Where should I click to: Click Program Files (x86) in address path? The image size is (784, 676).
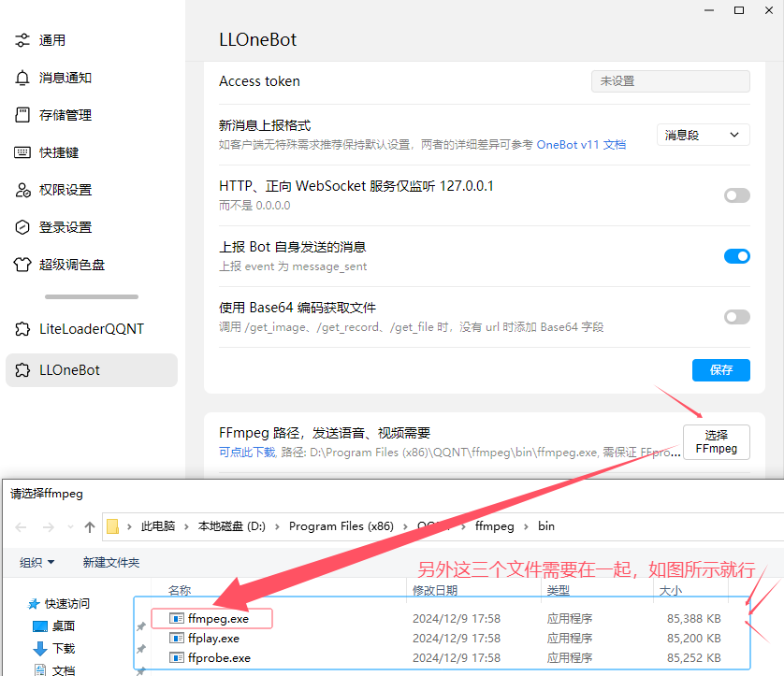(x=341, y=526)
